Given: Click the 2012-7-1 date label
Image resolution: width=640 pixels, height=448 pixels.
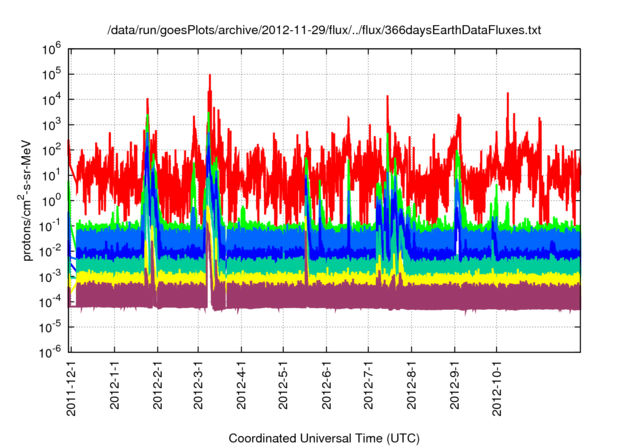Looking at the screenshot, I should 368,384.
